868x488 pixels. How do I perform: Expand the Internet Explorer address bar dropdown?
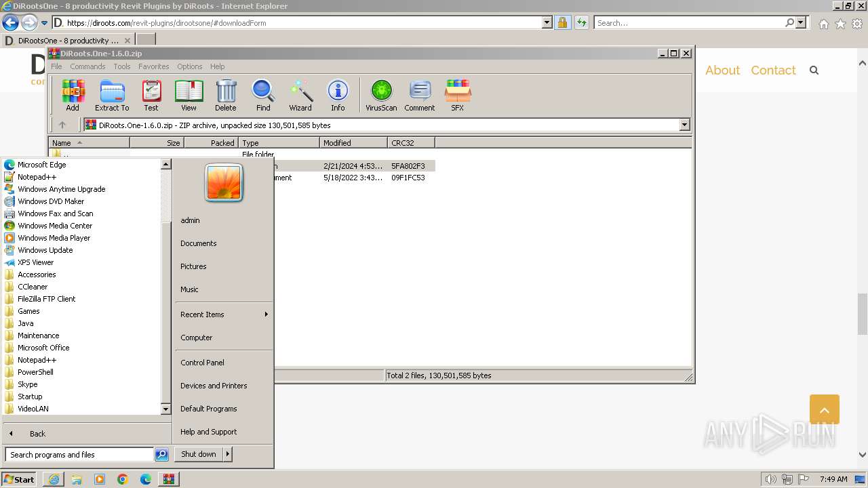click(x=547, y=22)
